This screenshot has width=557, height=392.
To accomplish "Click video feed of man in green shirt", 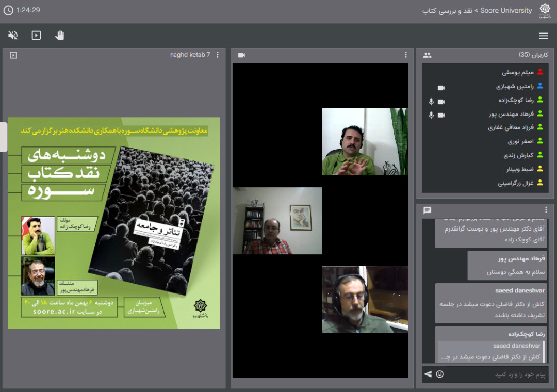I will pos(365,142).
